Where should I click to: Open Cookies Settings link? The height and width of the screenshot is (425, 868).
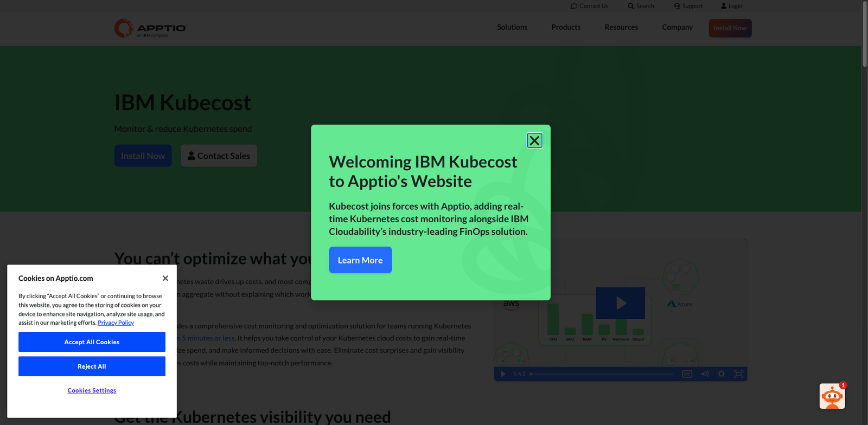pyautogui.click(x=92, y=390)
